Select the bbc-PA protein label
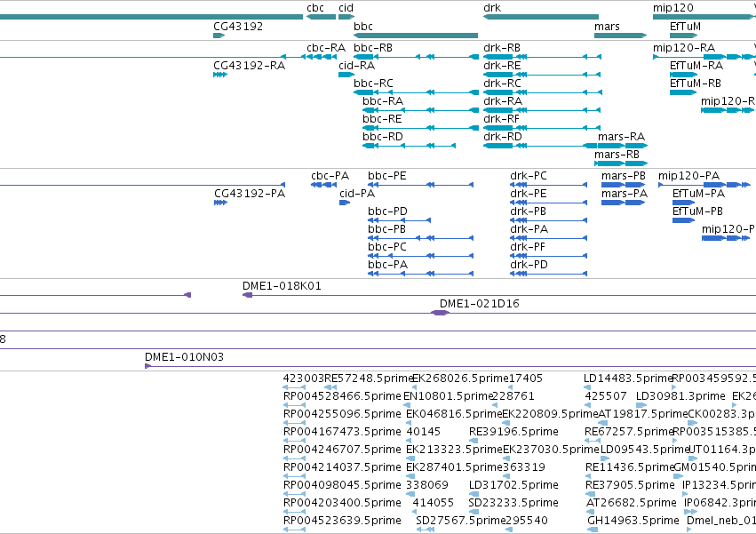 (x=387, y=266)
